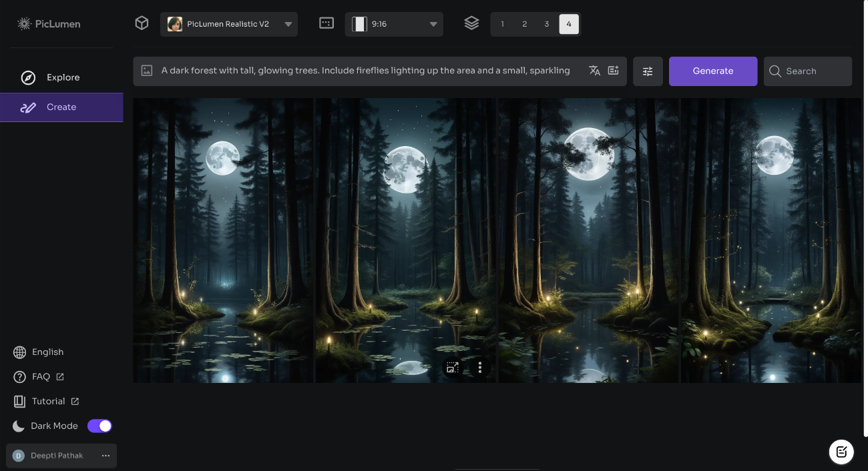Open the Tutorial link
Image resolution: width=868 pixels, height=471 pixels.
click(48, 401)
